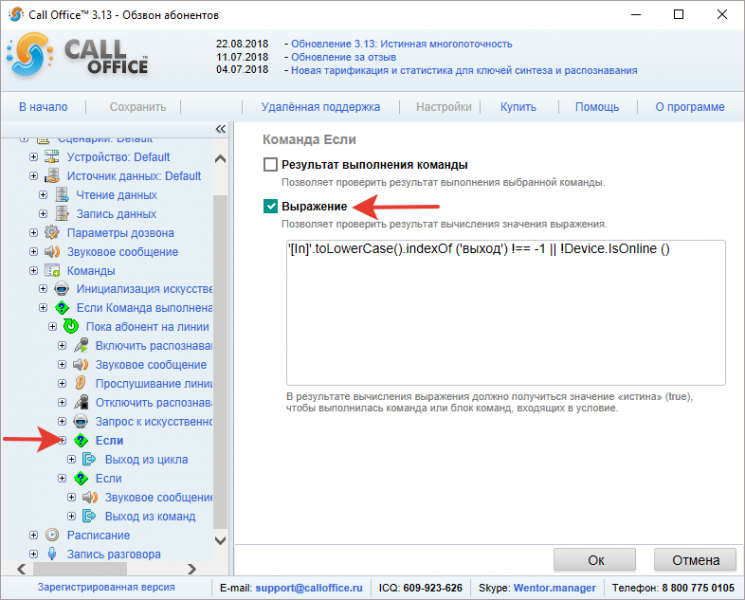745x600 pixels.
Task: Open Удалённая поддержка
Action: 321,107
